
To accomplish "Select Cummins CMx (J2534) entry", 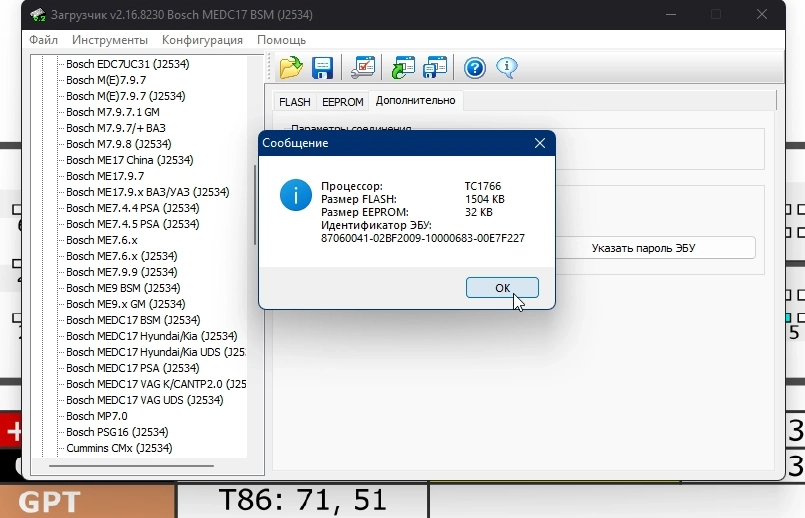I will pyautogui.click(x=119, y=448).
